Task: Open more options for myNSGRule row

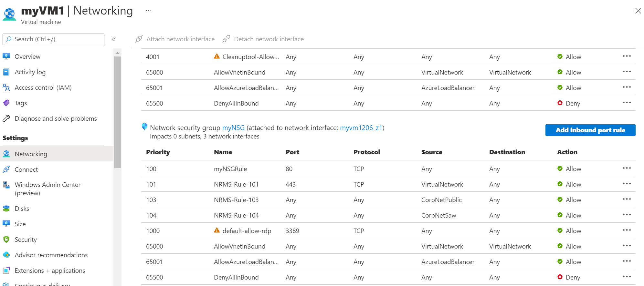Action: point(627,168)
